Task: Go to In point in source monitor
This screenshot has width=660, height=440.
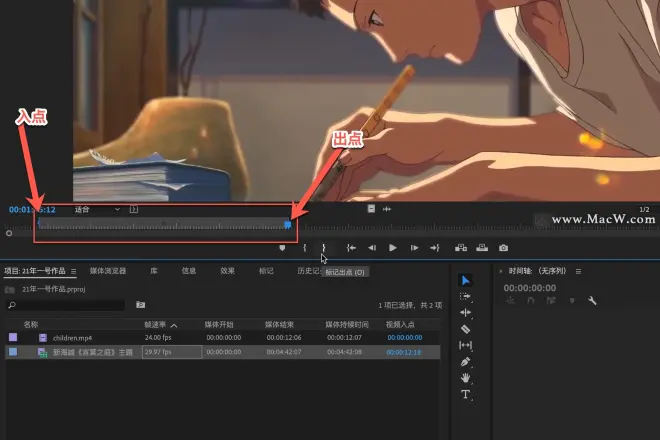Action: coord(351,248)
